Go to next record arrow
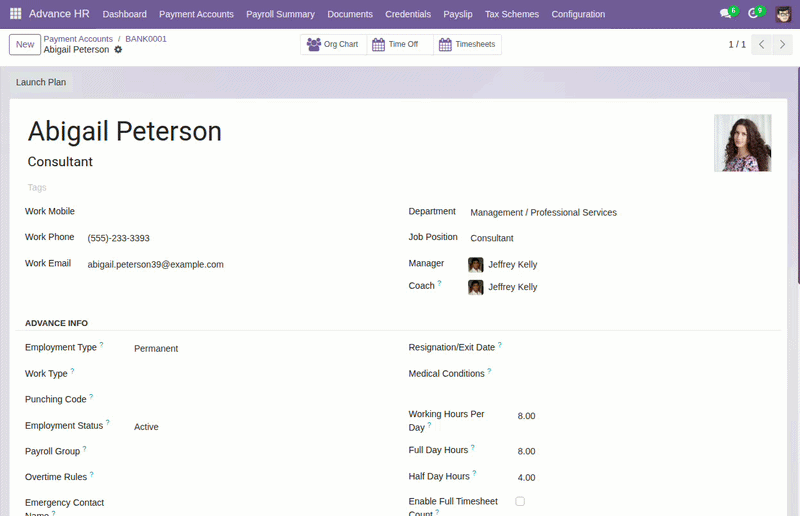Screen dimensions: 800x516 click(x=782, y=44)
